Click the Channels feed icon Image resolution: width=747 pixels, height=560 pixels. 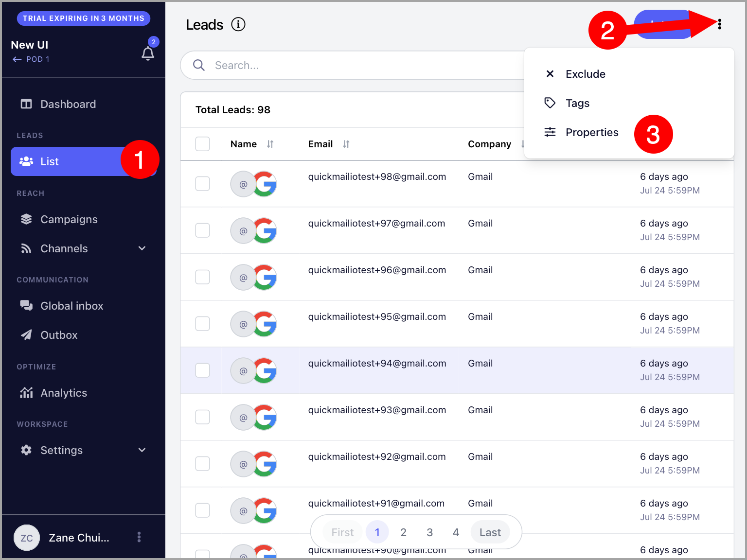click(26, 248)
